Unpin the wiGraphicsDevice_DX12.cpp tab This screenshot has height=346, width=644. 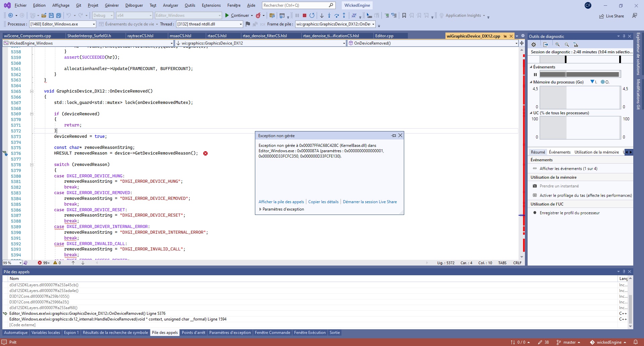click(x=505, y=36)
